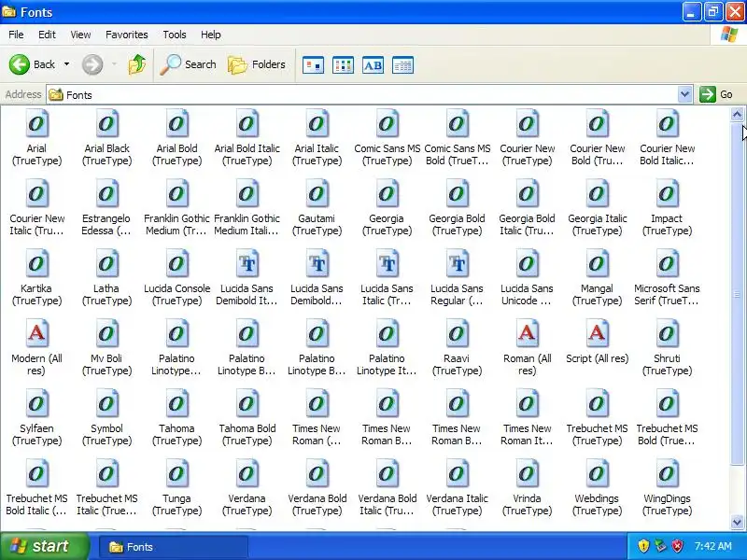Select the Arial (TrueType) font icon
Screen dimensions: 747x560
pos(36,124)
